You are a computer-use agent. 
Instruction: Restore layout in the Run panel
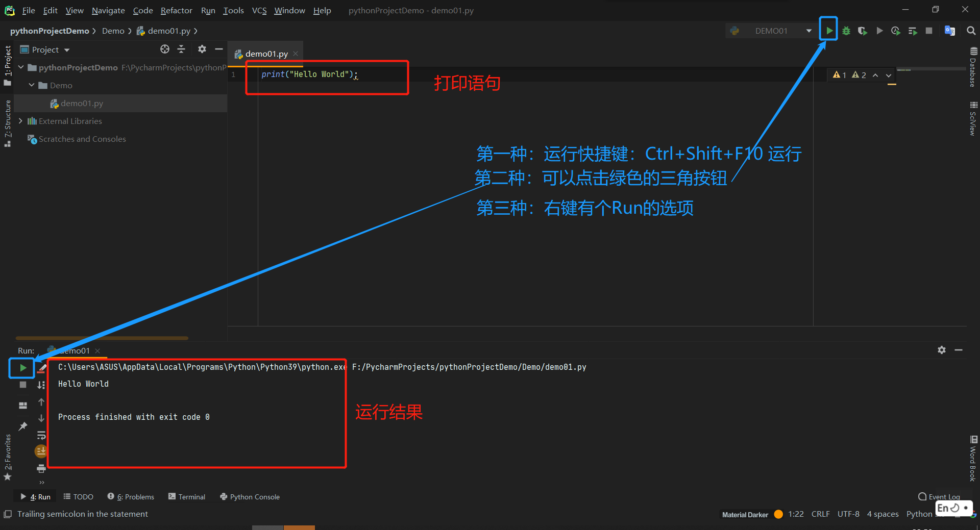coord(22,406)
